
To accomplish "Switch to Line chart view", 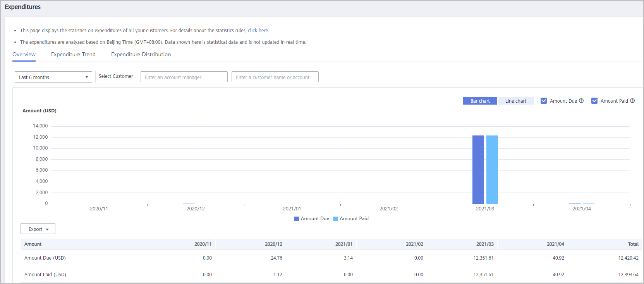I will (515, 101).
